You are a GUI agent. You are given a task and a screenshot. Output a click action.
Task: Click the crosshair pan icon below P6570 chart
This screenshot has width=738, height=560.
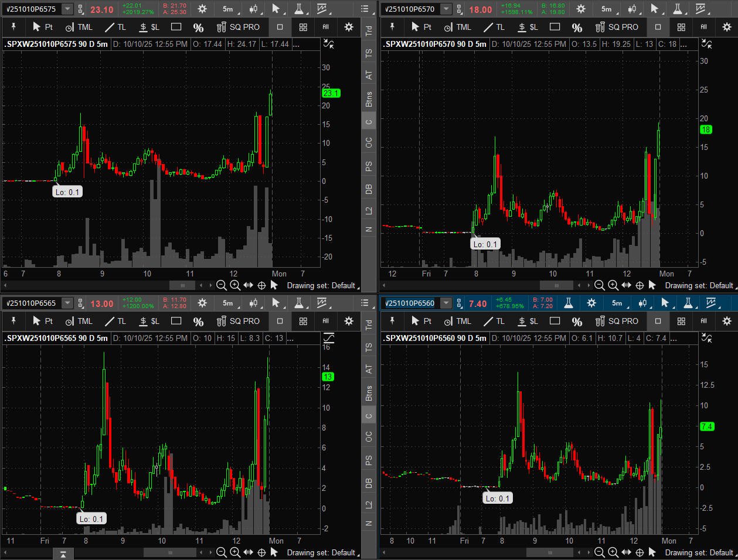click(640, 285)
